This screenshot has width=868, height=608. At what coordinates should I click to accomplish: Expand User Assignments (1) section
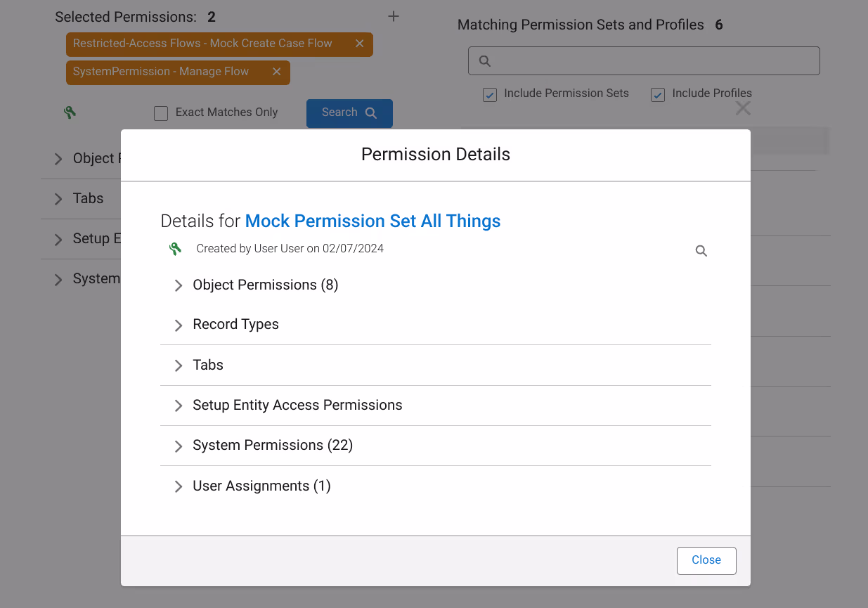436,486
